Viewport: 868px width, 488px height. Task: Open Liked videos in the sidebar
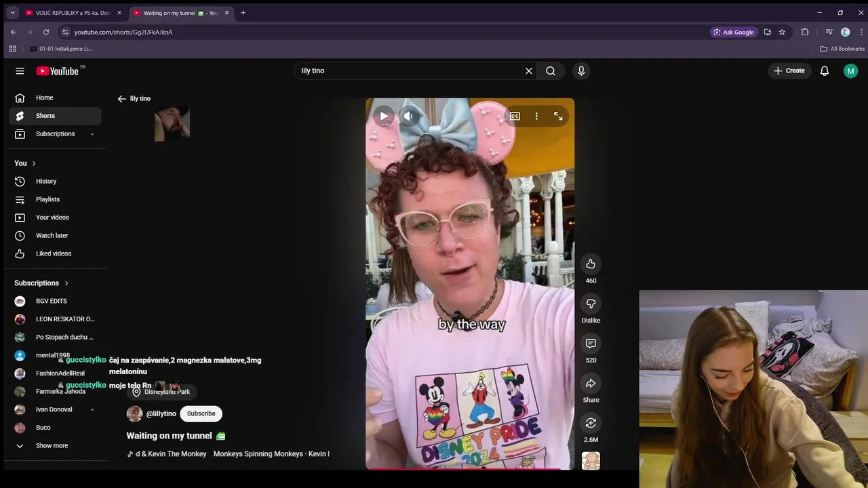pos(55,253)
